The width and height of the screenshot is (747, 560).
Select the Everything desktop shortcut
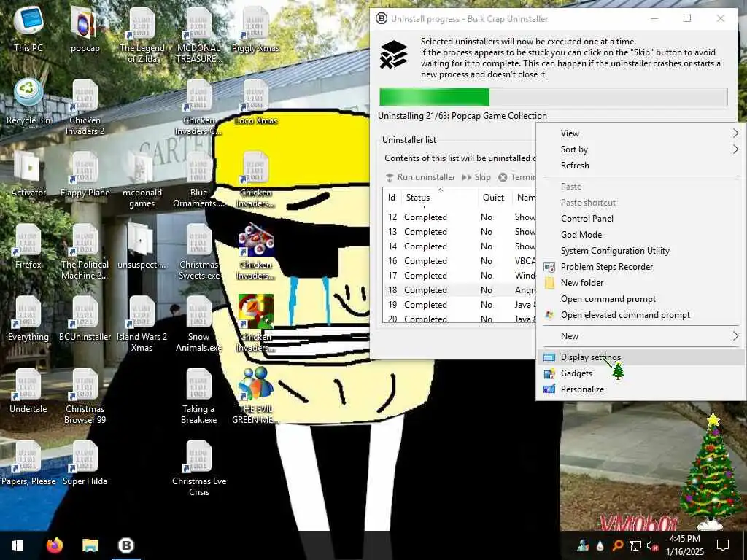(x=28, y=319)
